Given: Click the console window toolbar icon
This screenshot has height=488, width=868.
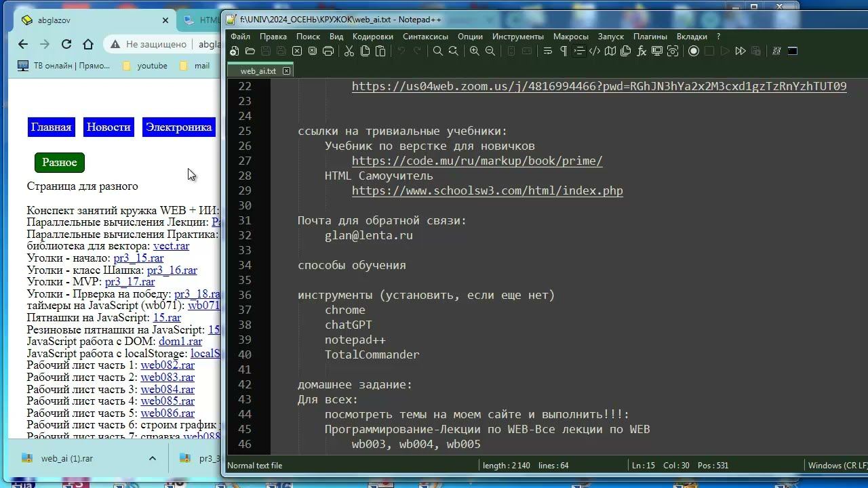Looking at the screenshot, I should 792,51.
